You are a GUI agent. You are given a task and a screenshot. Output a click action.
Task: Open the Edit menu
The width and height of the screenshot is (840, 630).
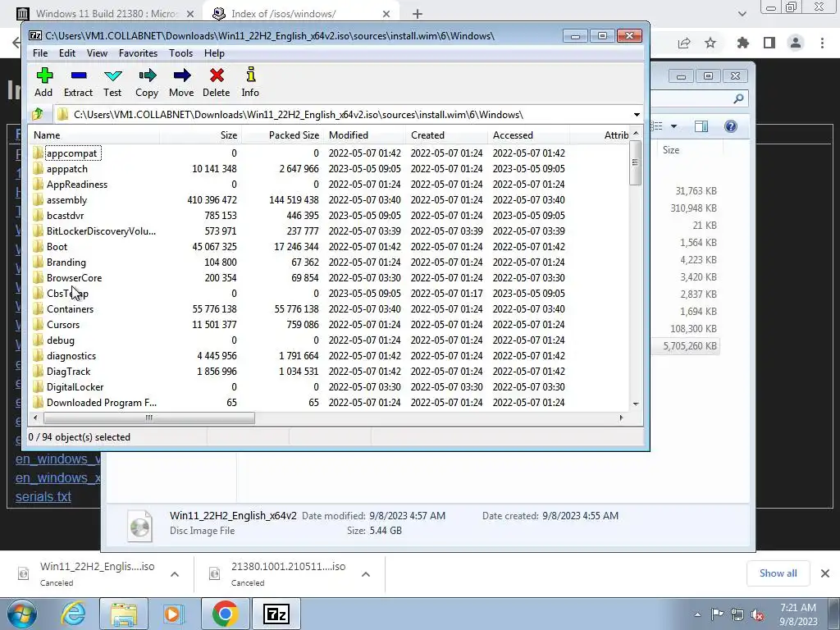pyautogui.click(x=67, y=53)
